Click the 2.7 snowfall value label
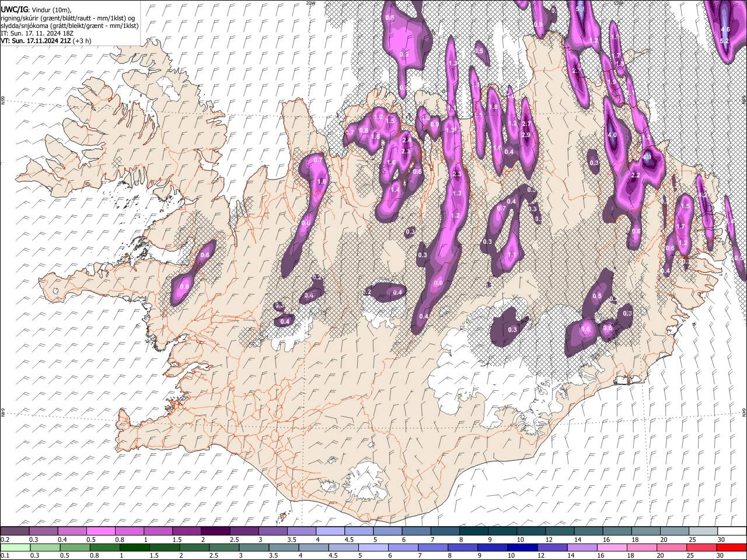Viewport: 747px width, 560px height. (526, 124)
